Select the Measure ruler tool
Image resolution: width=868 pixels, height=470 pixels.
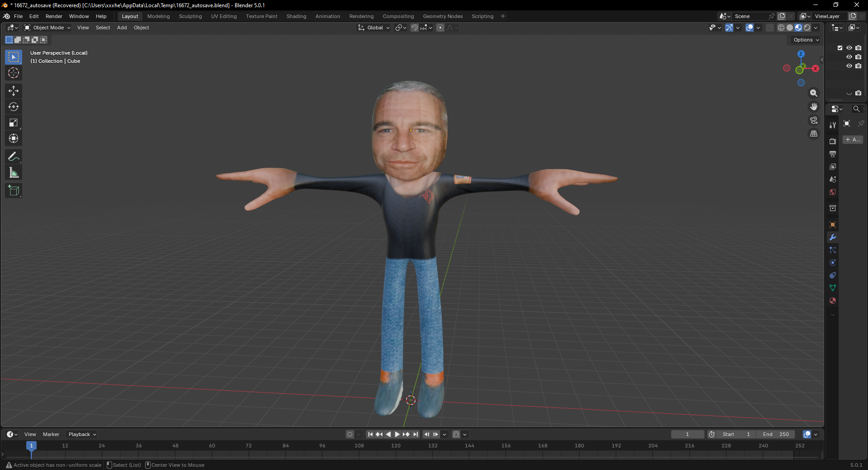point(14,173)
